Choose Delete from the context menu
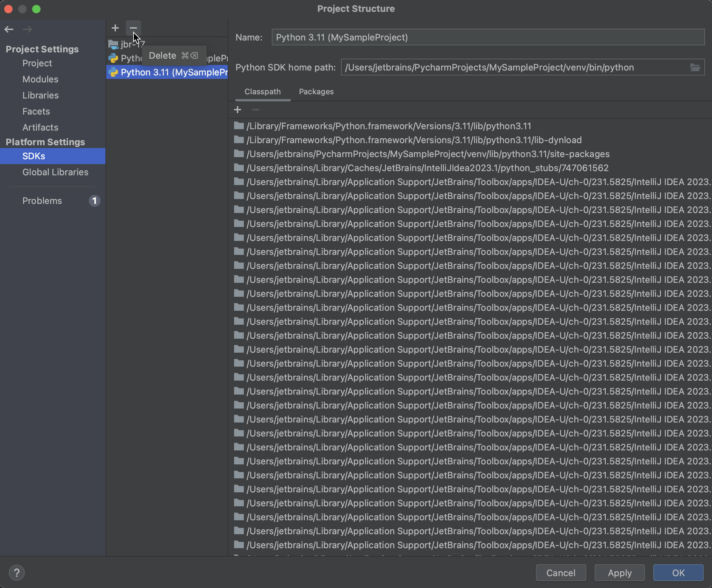This screenshot has height=588, width=712. pyautogui.click(x=163, y=55)
